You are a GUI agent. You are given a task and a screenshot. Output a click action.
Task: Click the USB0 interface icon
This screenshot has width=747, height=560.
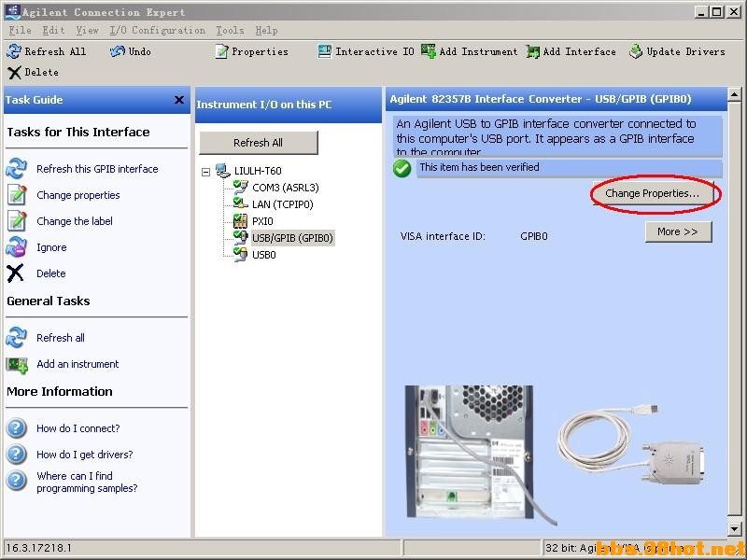240,254
